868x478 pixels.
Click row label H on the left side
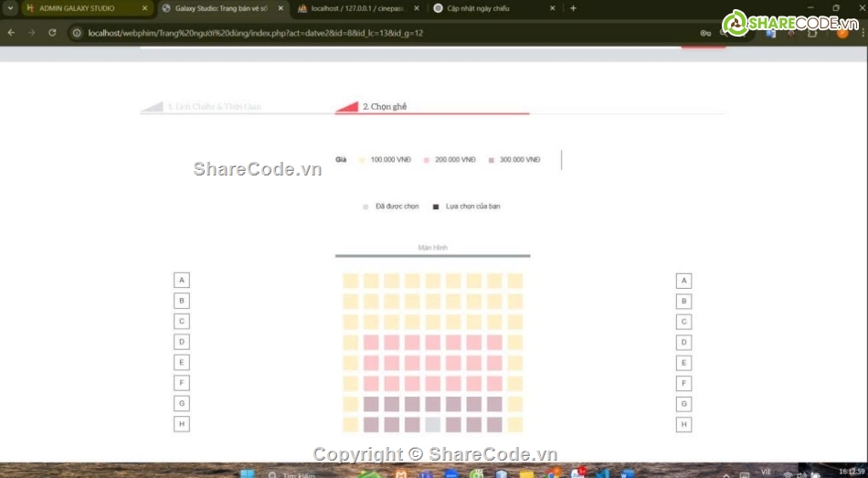[182, 424]
